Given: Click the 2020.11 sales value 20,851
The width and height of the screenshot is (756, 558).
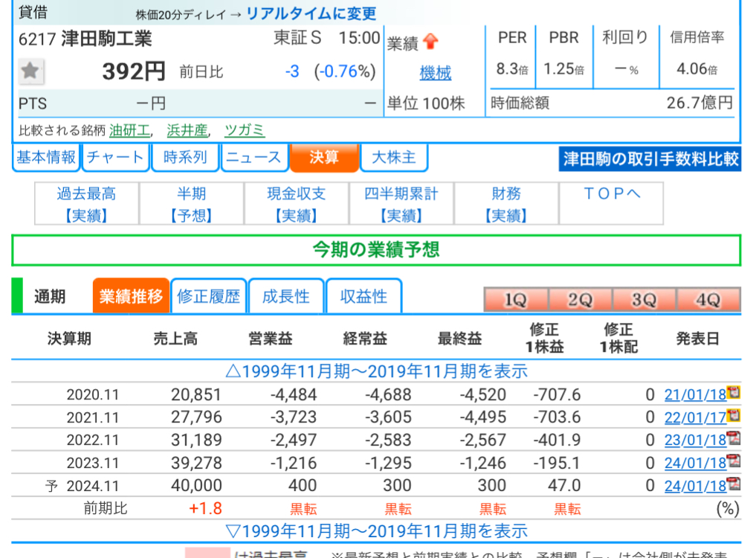Looking at the screenshot, I should click(196, 395).
